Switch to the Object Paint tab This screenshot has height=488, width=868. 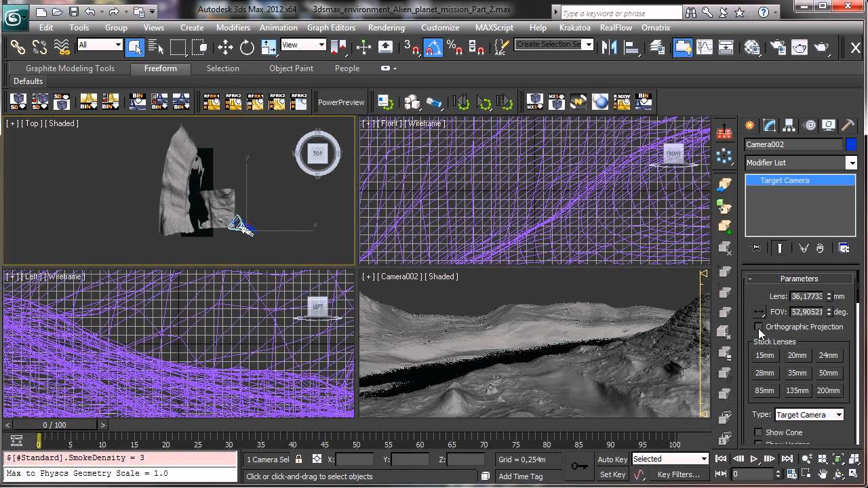click(x=291, y=68)
